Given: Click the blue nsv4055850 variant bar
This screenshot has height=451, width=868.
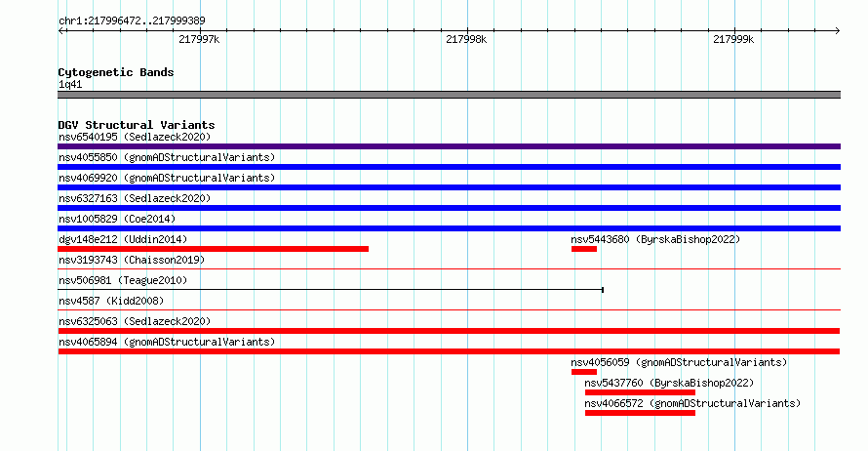Looking at the screenshot, I should click(449, 167).
